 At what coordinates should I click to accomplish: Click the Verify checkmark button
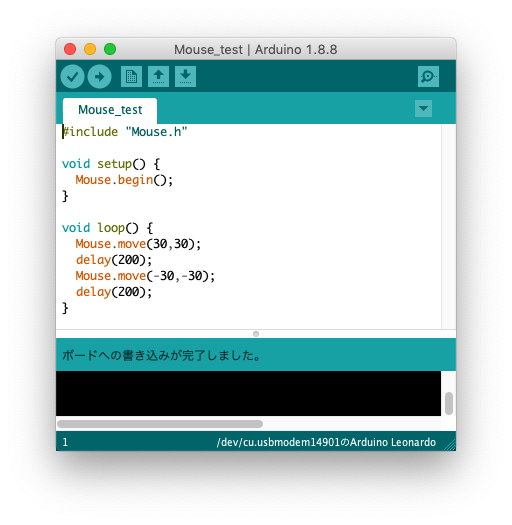pyautogui.click(x=72, y=77)
